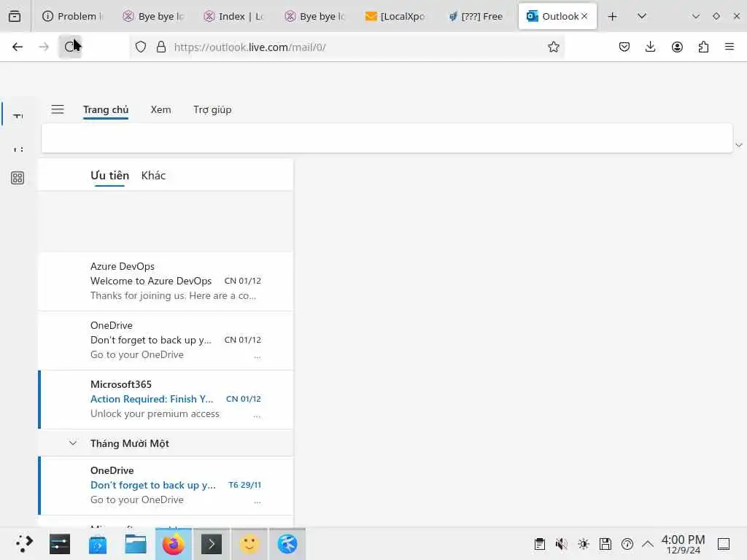This screenshot has height=560, width=747.
Task: Open OneDrive email dated CN 01/12
Action: point(166,340)
